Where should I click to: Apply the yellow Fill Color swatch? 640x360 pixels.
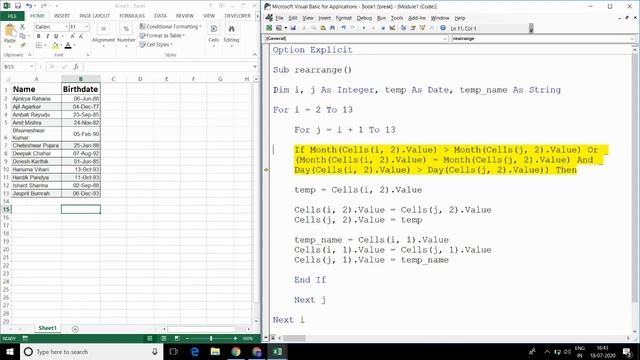point(55,45)
